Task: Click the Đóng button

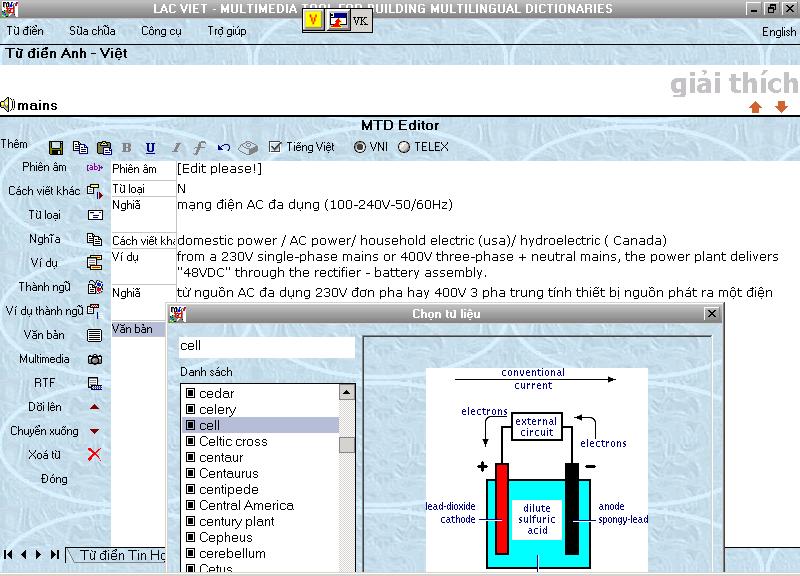Action: [x=54, y=479]
